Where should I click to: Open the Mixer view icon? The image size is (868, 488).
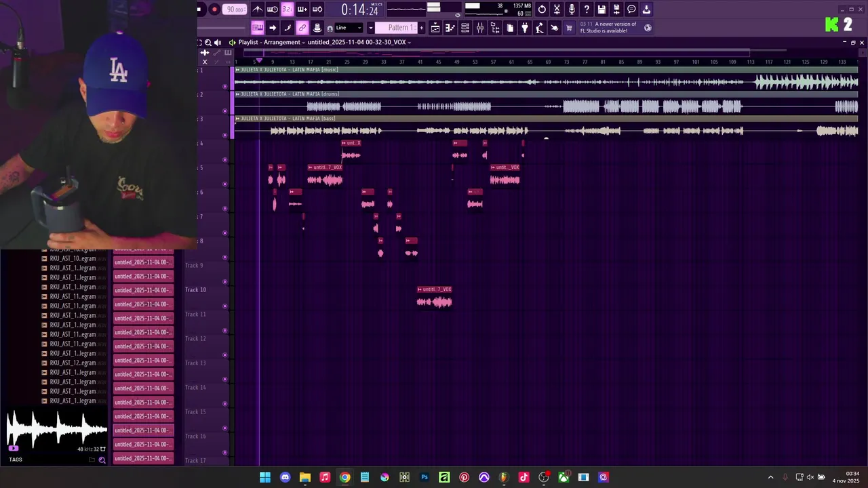click(480, 28)
